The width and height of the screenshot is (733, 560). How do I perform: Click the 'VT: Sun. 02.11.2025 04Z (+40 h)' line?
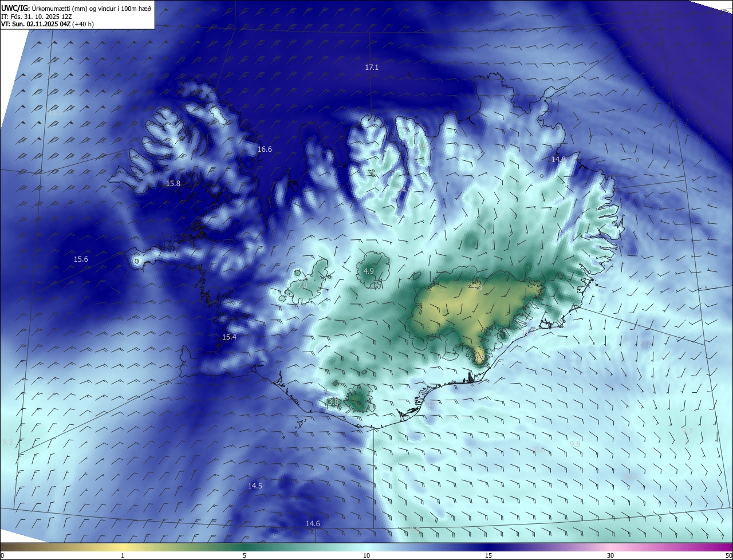[x=48, y=24]
